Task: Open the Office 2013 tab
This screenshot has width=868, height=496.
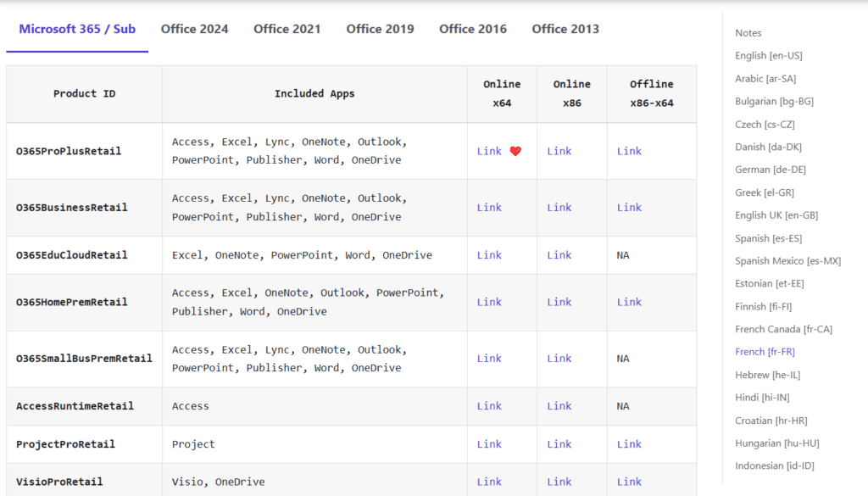Action: (x=565, y=29)
